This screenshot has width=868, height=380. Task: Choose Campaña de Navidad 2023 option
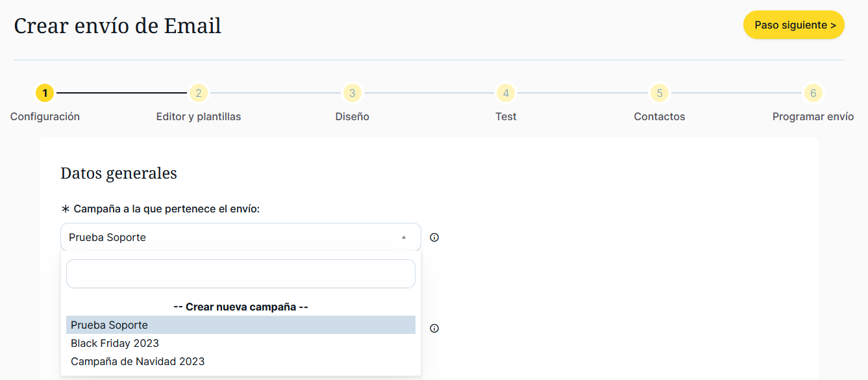pyautogui.click(x=138, y=361)
